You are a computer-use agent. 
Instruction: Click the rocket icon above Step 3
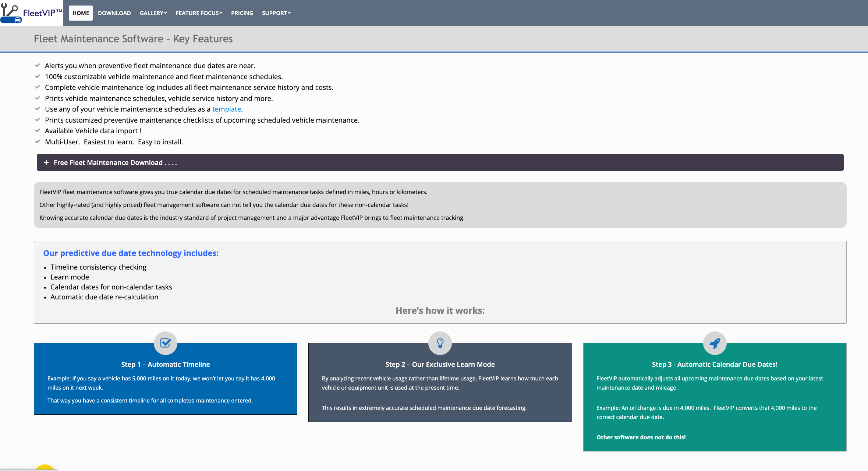[x=715, y=343]
